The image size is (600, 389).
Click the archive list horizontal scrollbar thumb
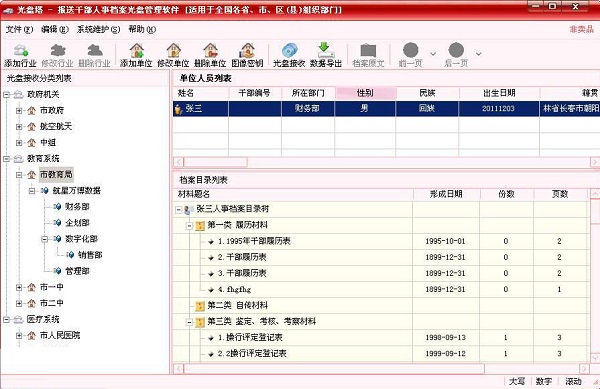tap(334, 369)
